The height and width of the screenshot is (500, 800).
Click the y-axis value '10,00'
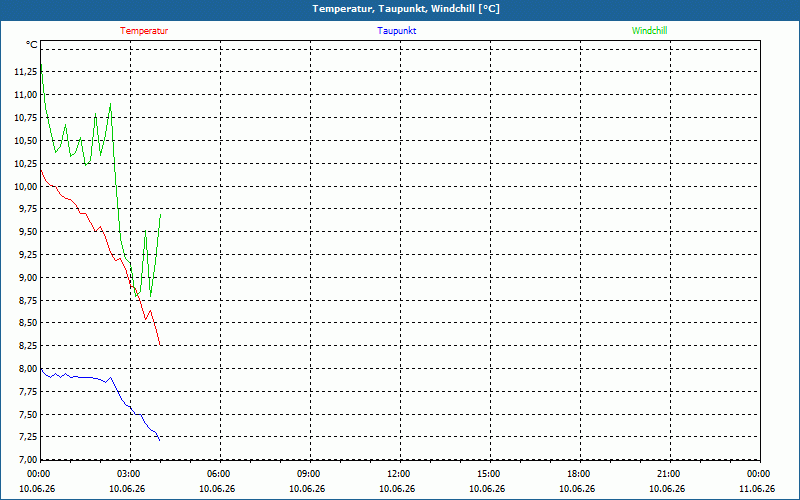click(x=26, y=187)
